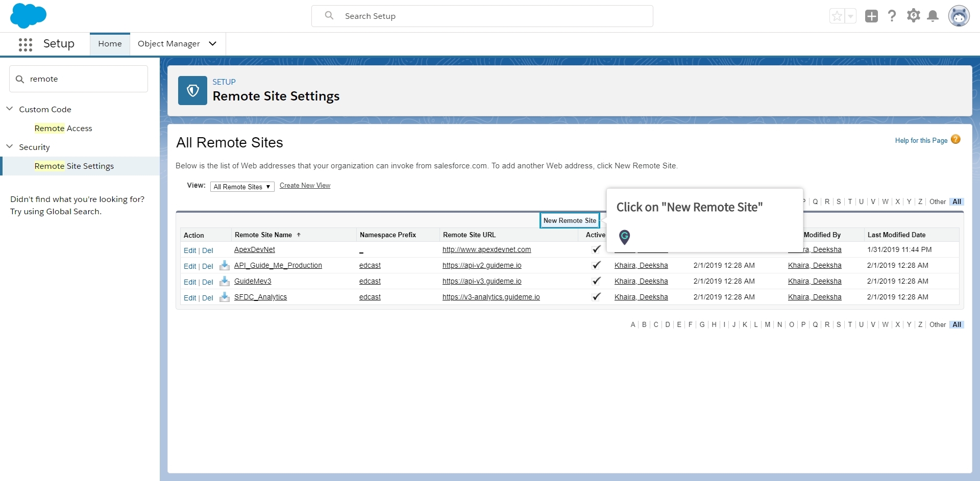This screenshot has height=481, width=980.
Task: Click the GuideMe pin icon in tooltip
Action: click(x=624, y=237)
